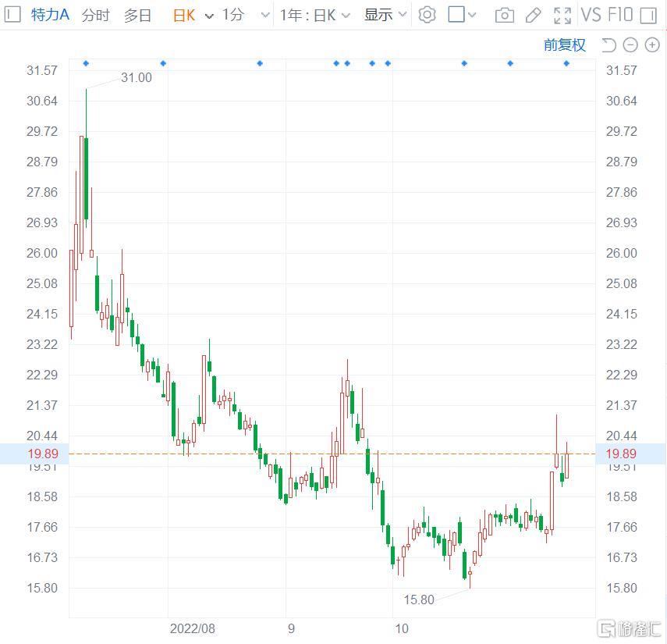The height and width of the screenshot is (644, 667).
Task: Take a chart snapshot with camera icon
Action: pyautogui.click(x=505, y=16)
